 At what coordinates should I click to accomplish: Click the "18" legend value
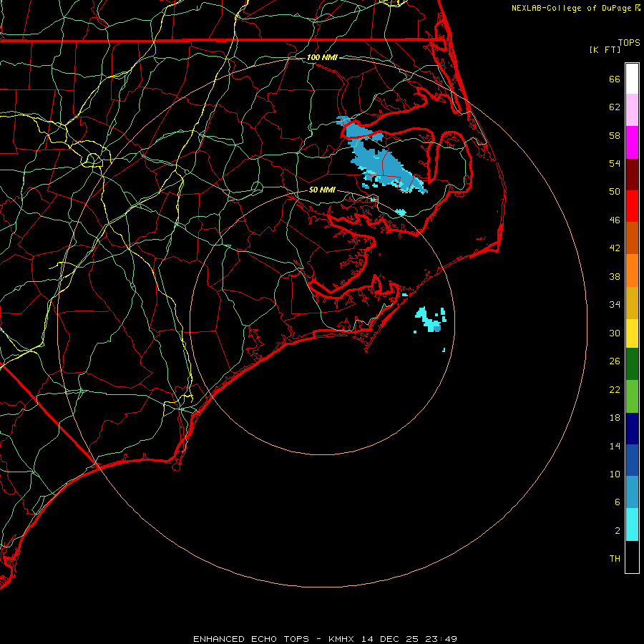[615, 418]
